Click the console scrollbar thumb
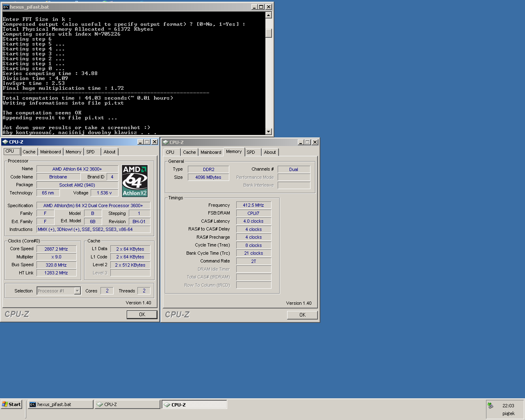The image size is (525, 420). pyautogui.click(x=269, y=33)
